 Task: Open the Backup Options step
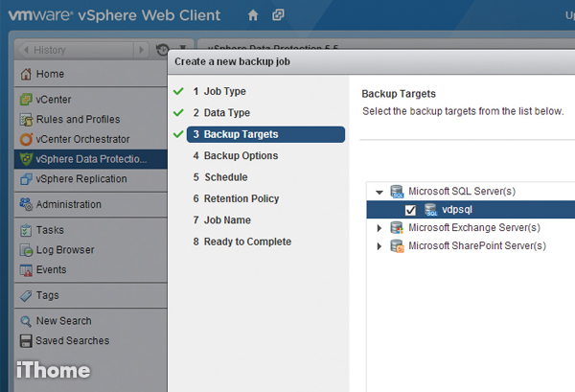tap(241, 156)
